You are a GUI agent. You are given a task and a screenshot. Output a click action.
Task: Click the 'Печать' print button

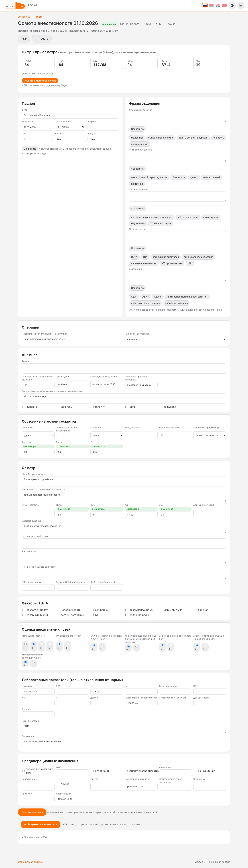(41, 39)
